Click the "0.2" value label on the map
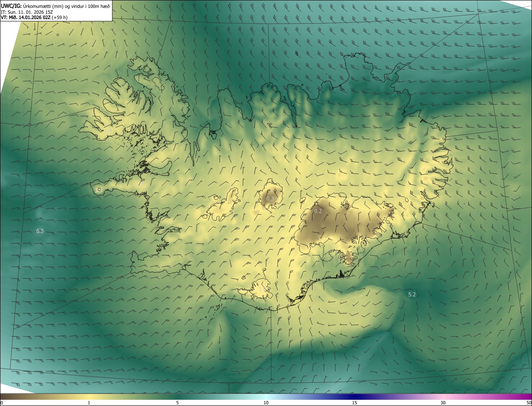This screenshot has height=406, width=532. pyautogui.click(x=318, y=211)
